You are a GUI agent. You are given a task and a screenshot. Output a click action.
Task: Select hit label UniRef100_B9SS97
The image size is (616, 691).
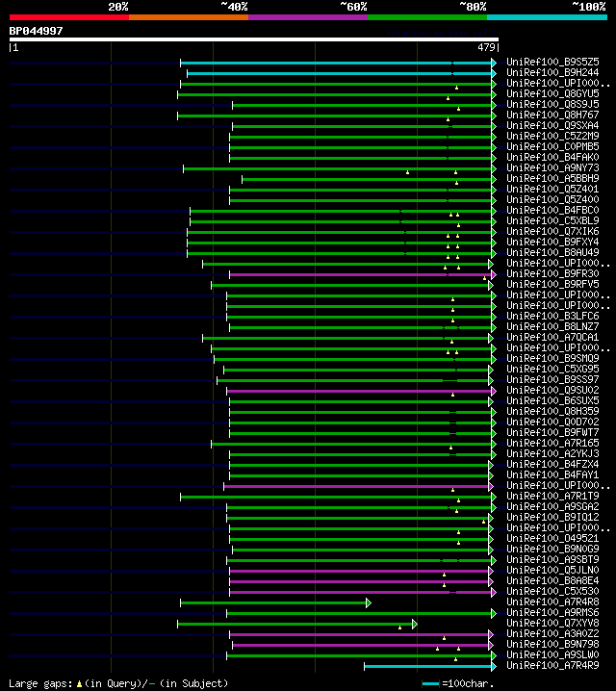pos(552,379)
